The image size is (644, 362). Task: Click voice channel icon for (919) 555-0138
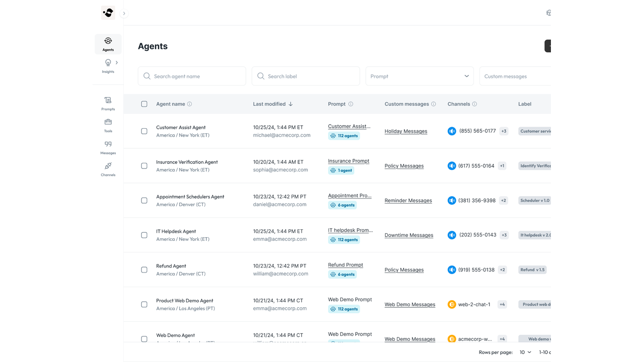(x=452, y=270)
